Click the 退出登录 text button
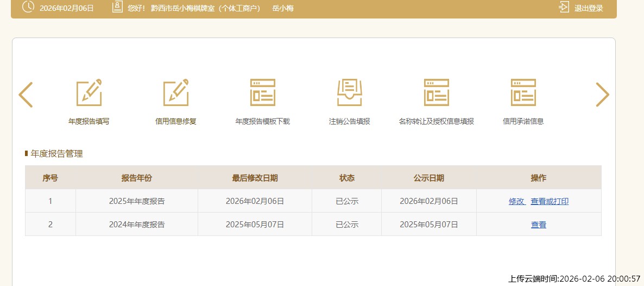 coord(589,8)
